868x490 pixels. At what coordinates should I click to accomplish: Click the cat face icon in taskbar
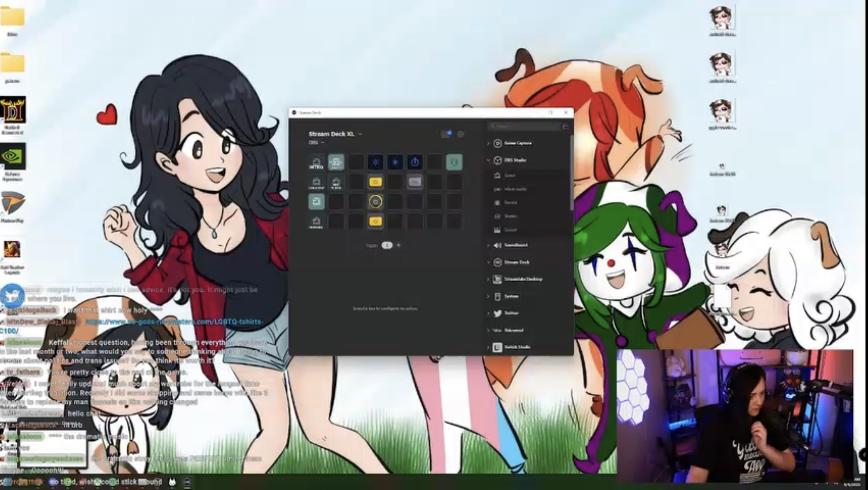click(172, 482)
